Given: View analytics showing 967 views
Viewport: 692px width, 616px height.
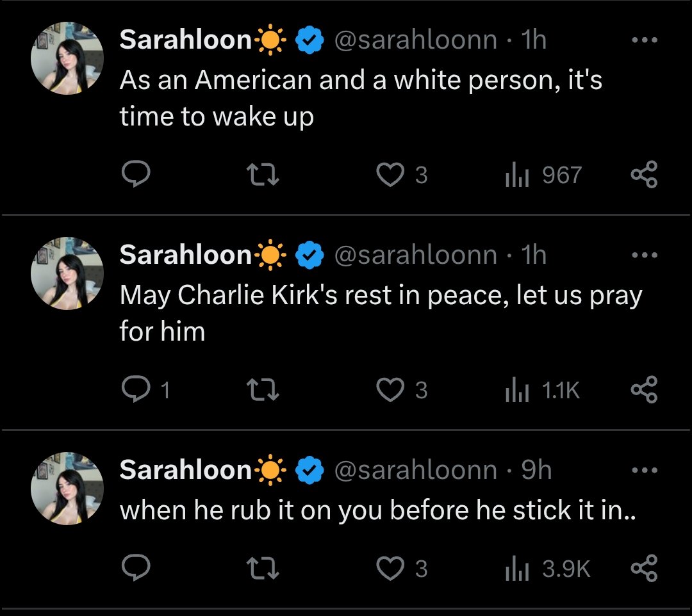Looking at the screenshot, I should [543, 175].
